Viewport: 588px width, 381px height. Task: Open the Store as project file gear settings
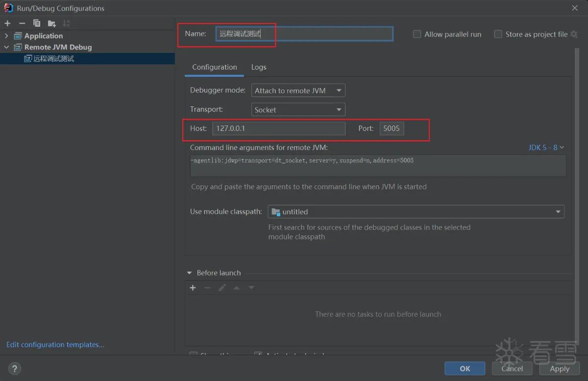(574, 34)
